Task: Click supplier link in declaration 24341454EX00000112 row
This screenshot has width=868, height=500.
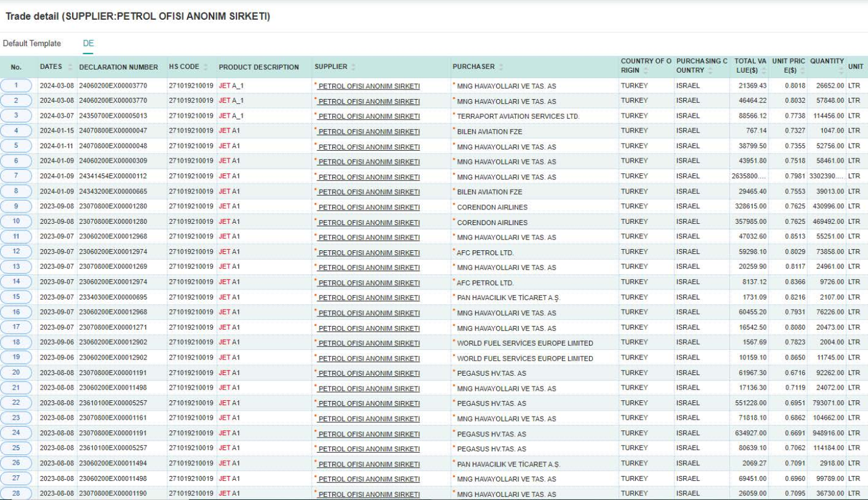Action: (369, 177)
